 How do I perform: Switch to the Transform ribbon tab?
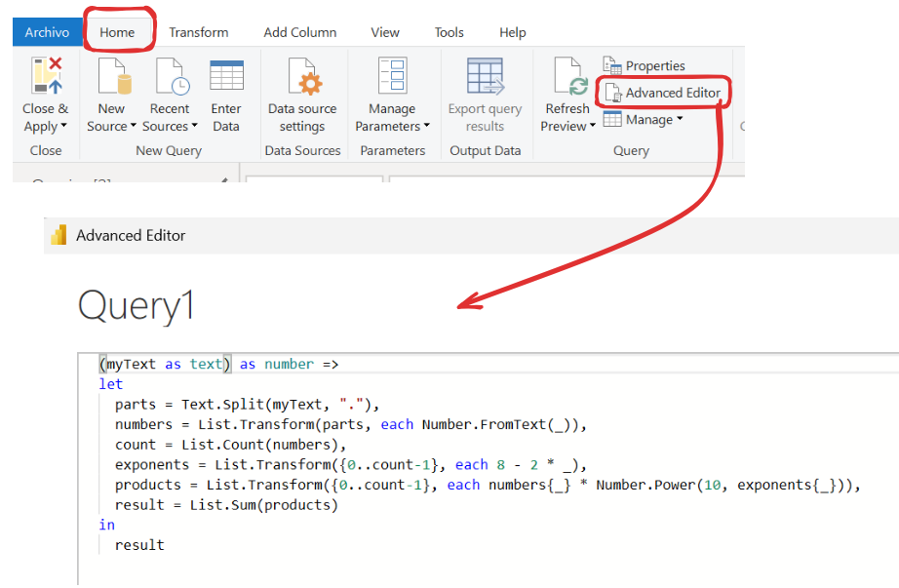pyautogui.click(x=198, y=32)
